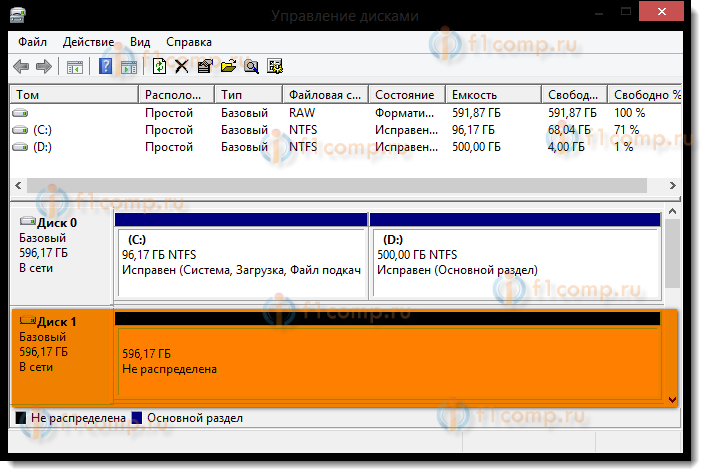Select the 596,17 ГБ unallocated orange region

tap(390, 362)
